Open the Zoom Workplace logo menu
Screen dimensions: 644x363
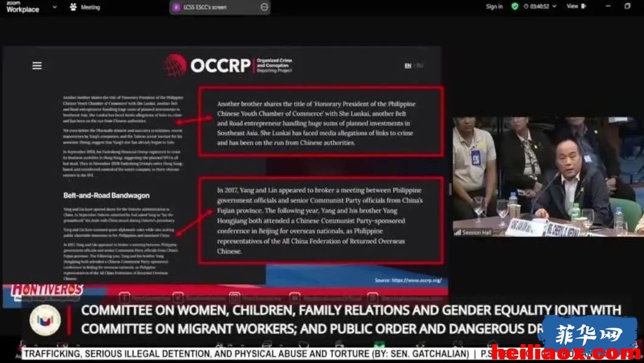[x=22, y=7]
